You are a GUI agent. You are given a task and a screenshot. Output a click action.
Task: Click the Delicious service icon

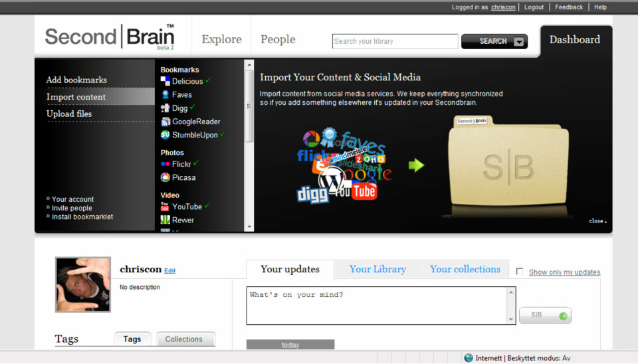coord(165,81)
